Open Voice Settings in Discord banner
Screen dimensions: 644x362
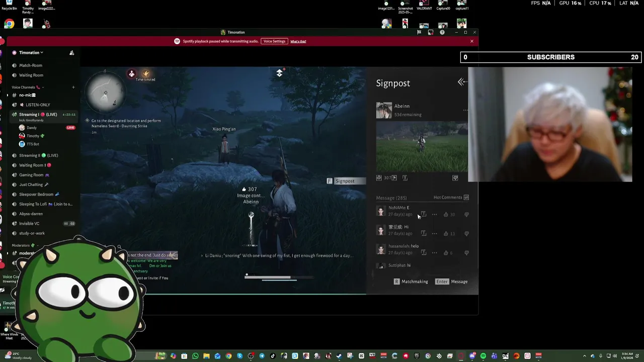tap(274, 41)
